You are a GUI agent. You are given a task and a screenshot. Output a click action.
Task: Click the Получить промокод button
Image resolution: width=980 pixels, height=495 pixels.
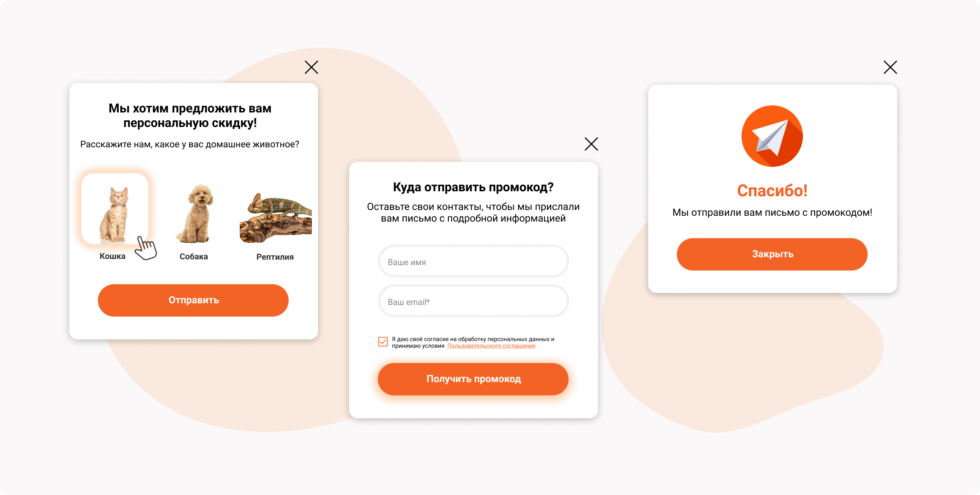pyautogui.click(x=473, y=379)
